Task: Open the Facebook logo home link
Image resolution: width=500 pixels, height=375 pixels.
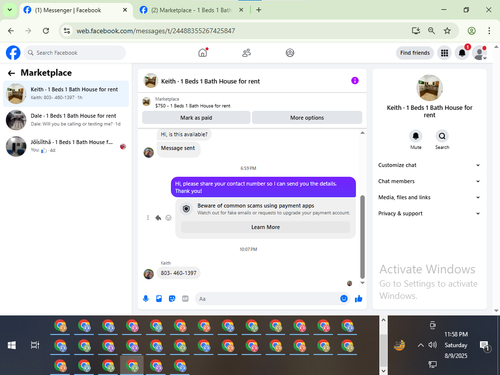Action: pyautogui.click(x=13, y=53)
